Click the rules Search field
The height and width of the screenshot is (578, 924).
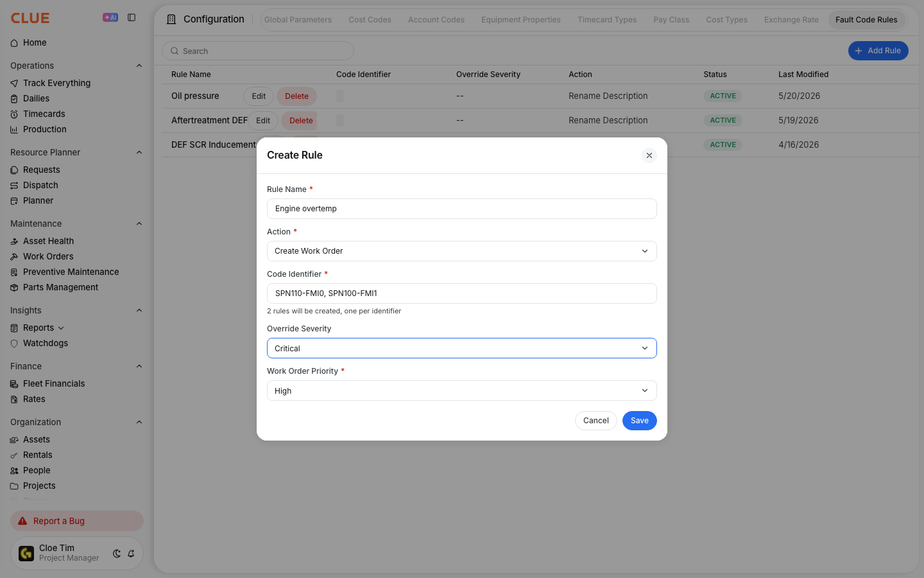click(x=258, y=51)
